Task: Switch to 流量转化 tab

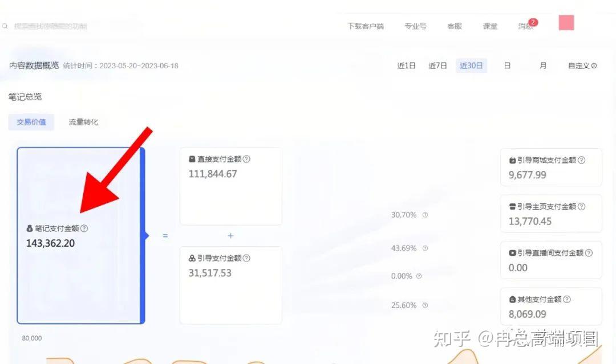Action: (x=83, y=122)
